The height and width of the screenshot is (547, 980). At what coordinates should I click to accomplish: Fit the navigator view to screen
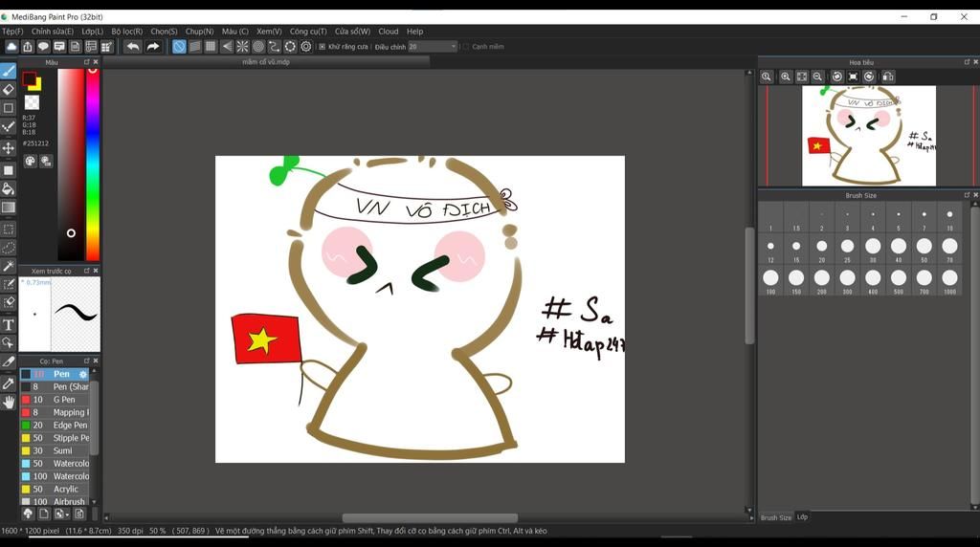click(x=802, y=77)
